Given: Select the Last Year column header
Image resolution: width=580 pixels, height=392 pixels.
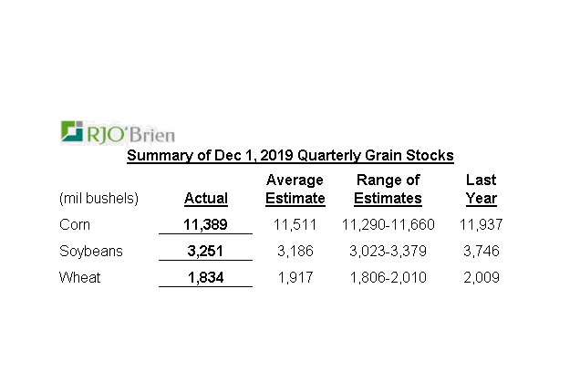Looking at the screenshot, I should (x=481, y=189).
